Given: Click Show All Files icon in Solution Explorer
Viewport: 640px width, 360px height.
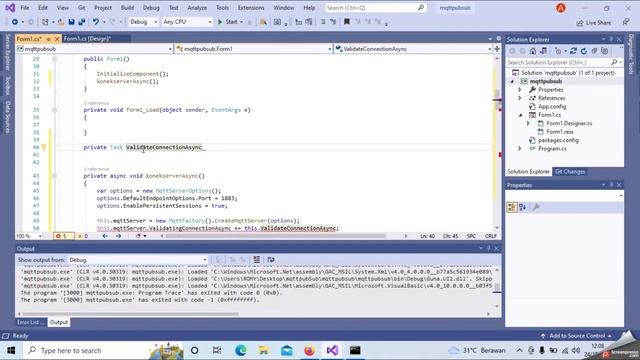Looking at the screenshot, I should tap(604, 51).
